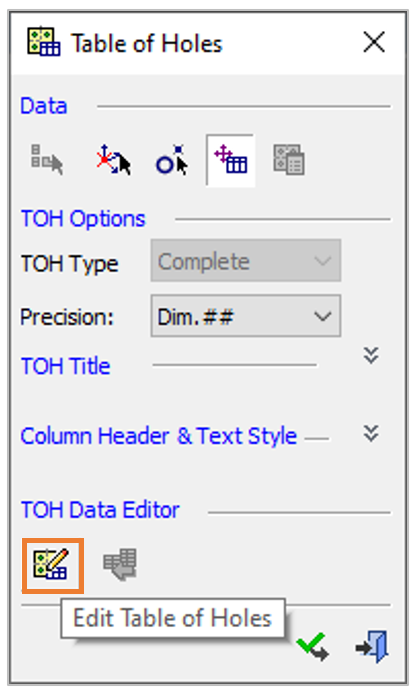Expand the Column Header & Text Style chevron

371,434
